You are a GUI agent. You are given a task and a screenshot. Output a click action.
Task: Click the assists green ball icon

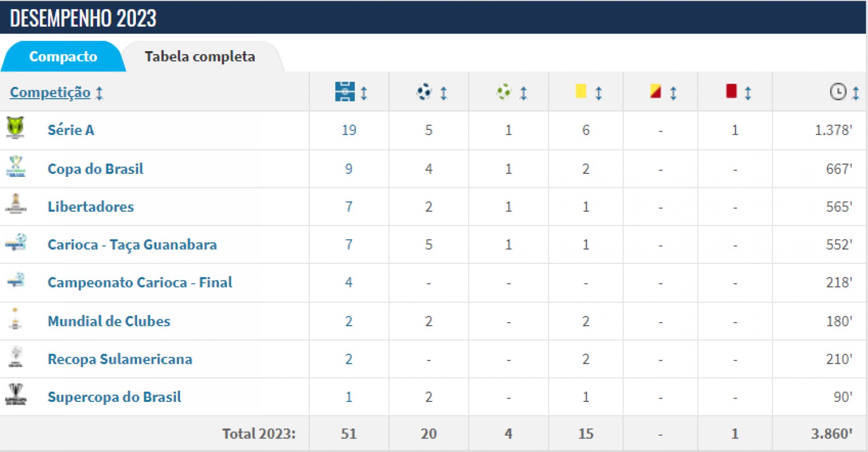point(503,92)
